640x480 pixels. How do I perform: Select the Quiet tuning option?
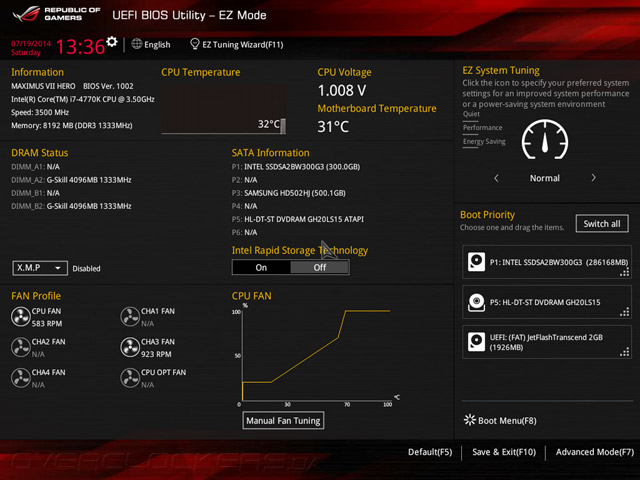(471, 114)
